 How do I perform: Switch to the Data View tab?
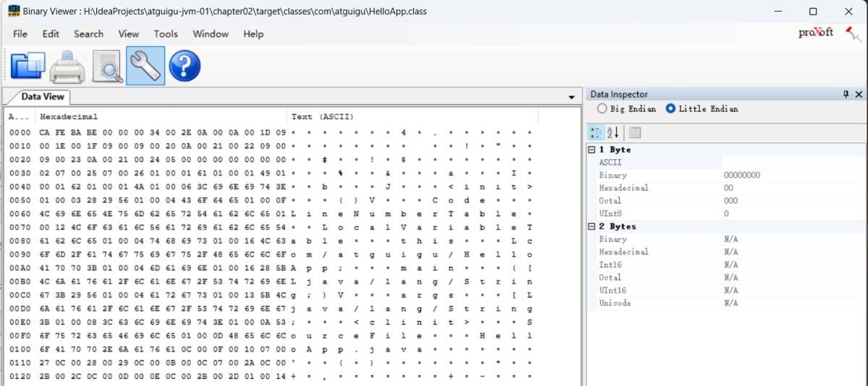pyautogui.click(x=42, y=97)
